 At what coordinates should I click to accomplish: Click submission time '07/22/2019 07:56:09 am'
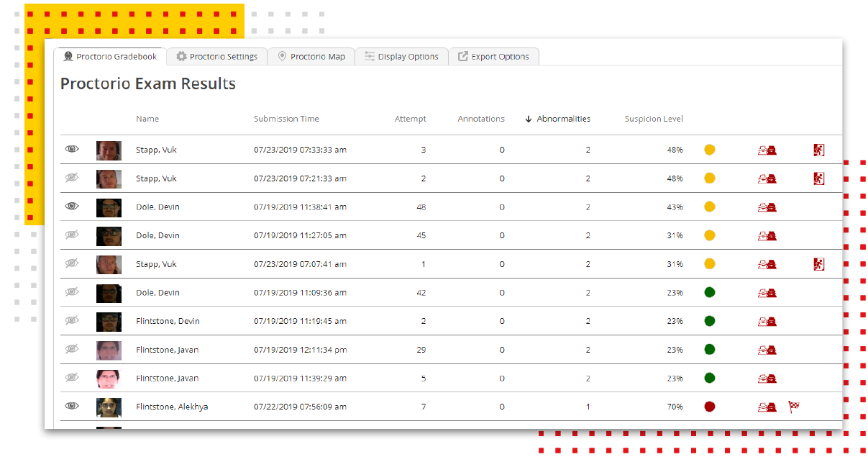coord(300,407)
